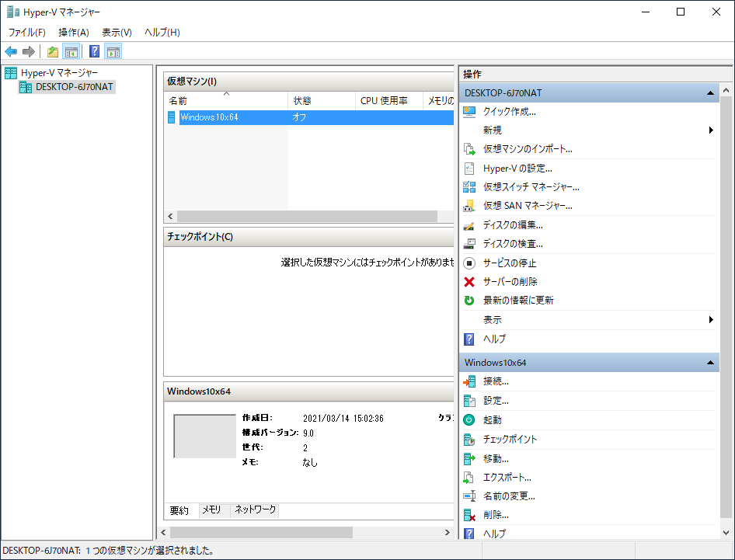Select the 要約 tab

[x=179, y=510]
